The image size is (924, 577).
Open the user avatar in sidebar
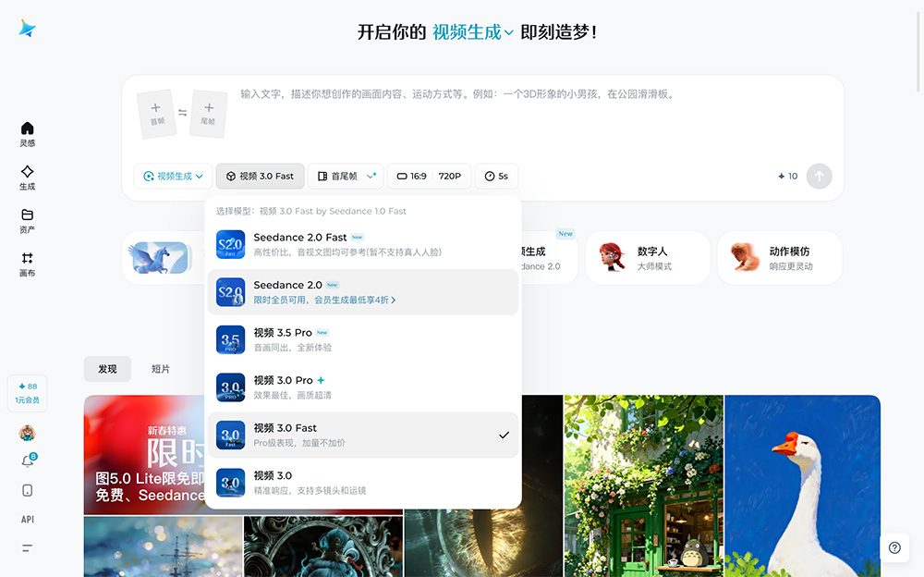coord(27,433)
